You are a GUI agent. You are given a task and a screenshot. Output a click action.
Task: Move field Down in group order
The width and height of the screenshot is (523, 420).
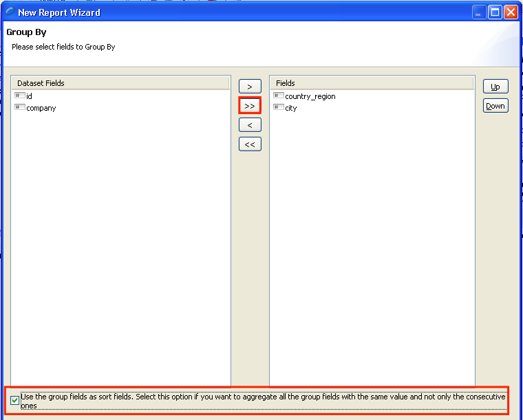click(x=495, y=106)
